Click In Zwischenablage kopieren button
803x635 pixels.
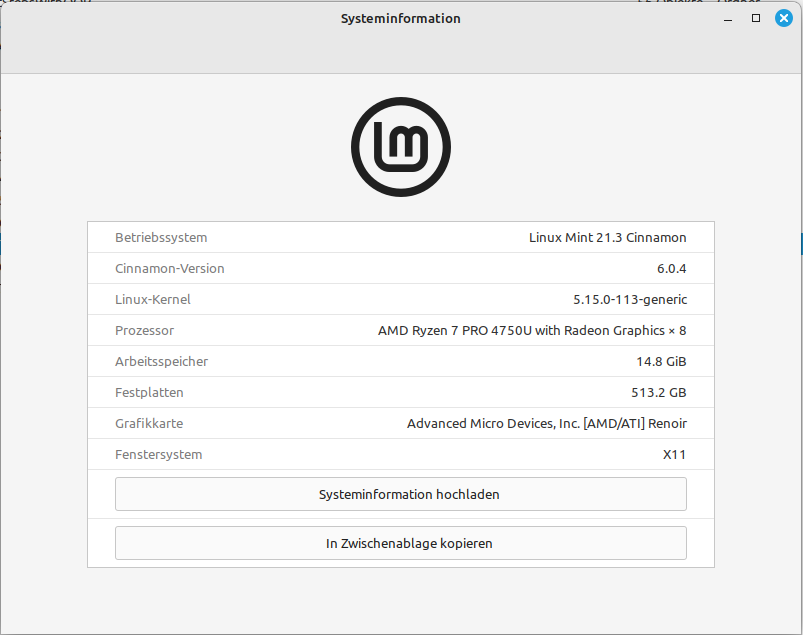click(x=401, y=543)
